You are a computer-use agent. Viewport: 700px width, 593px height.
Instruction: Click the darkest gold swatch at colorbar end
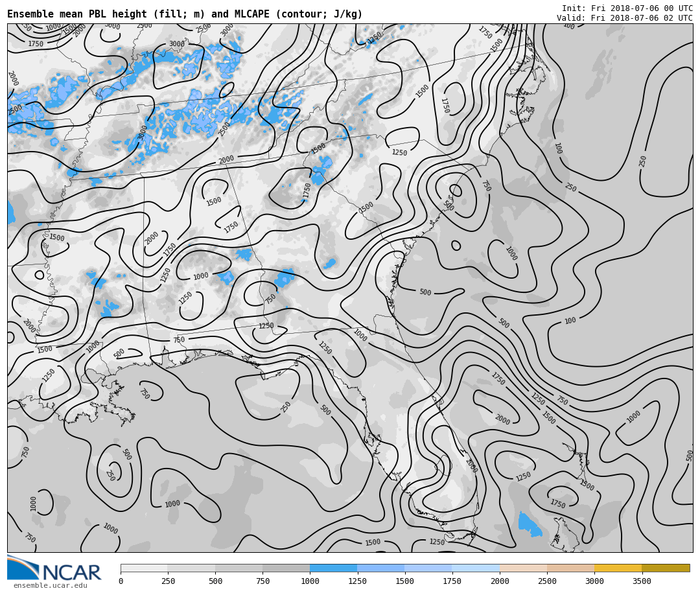click(x=666, y=568)
